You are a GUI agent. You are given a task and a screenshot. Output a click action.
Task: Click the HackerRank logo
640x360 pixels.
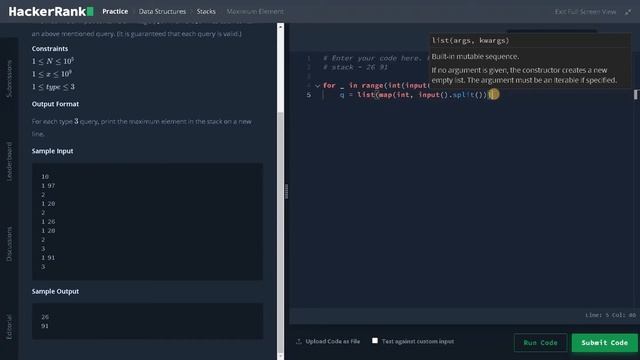click(51, 11)
